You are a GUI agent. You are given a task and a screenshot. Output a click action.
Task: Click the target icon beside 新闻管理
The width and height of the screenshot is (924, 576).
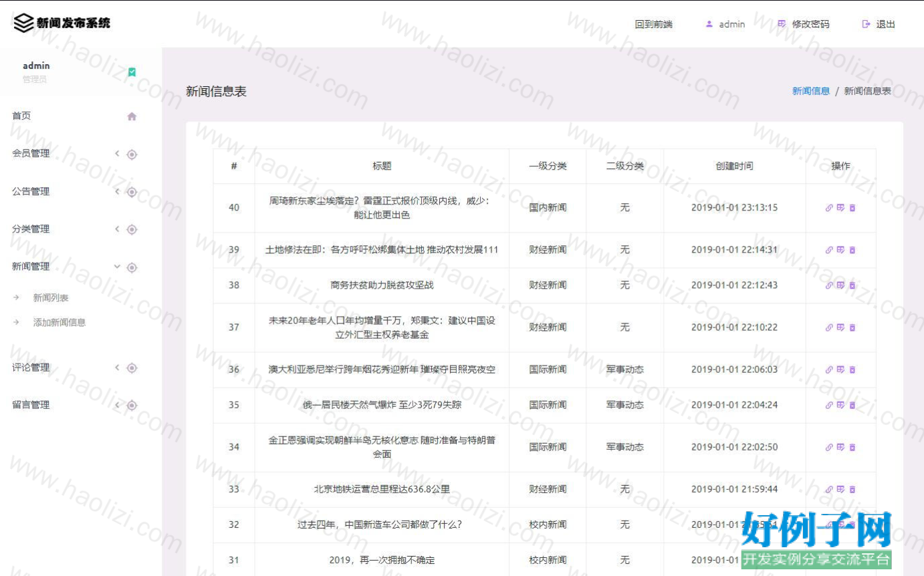132,267
